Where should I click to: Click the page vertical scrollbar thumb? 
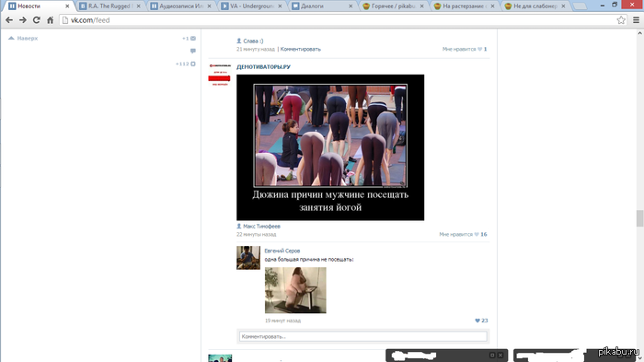(x=639, y=218)
